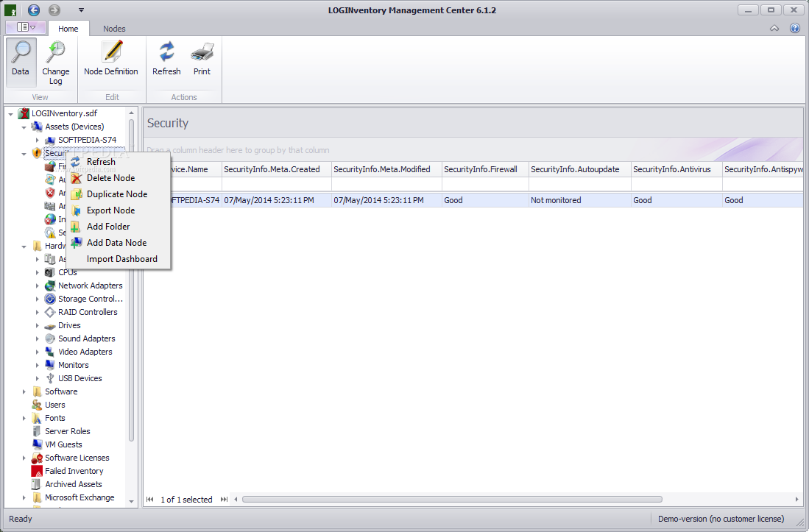
Task: Choose Delete Node in context menu
Action: pyautogui.click(x=119, y=178)
